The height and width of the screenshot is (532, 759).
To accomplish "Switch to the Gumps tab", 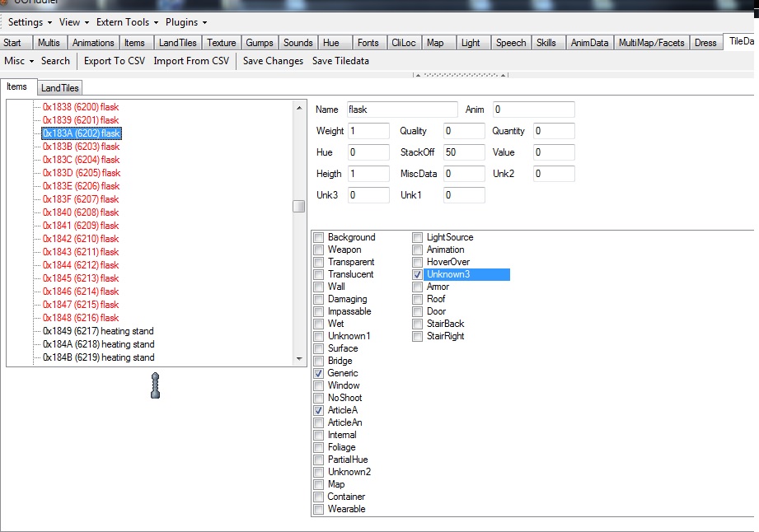I will [x=260, y=43].
